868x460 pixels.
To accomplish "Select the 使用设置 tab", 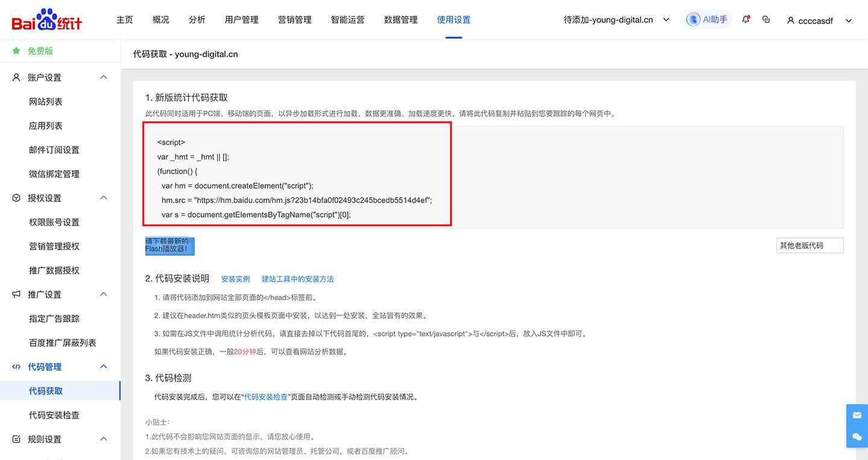I will pos(454,20).
